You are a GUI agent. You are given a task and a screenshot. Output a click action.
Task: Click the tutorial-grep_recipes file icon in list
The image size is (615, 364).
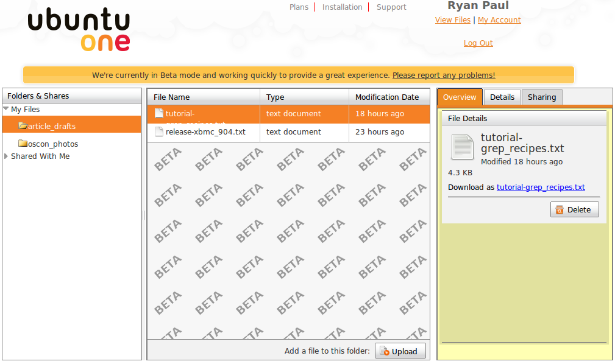tap(159, 114)
